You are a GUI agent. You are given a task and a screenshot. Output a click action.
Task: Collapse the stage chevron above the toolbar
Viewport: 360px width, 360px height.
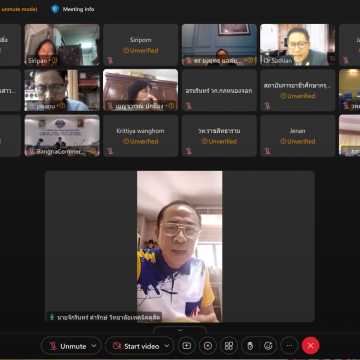180,330
